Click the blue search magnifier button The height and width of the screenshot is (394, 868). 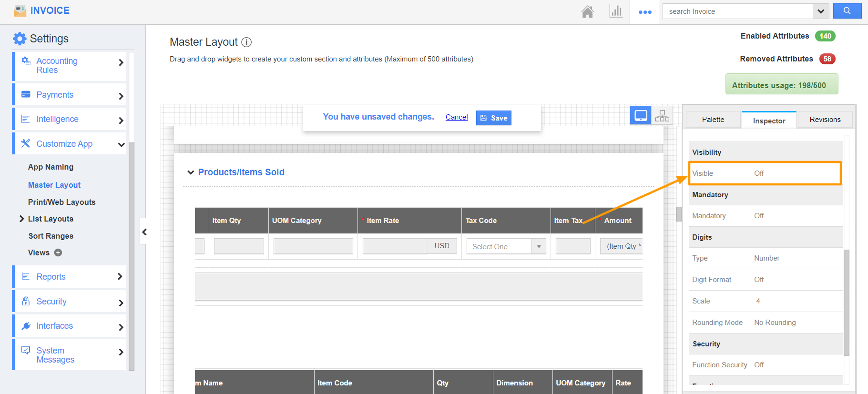(x=847, y=11)
